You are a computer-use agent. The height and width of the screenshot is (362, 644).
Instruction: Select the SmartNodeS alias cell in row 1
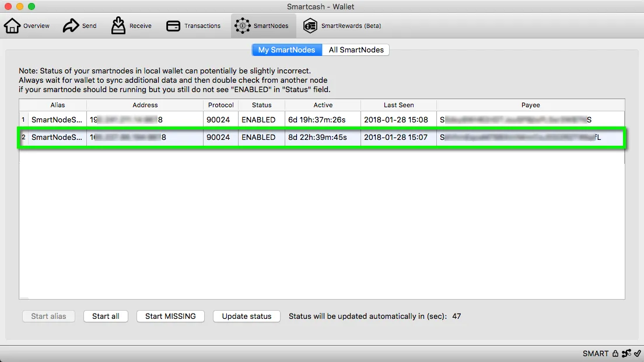tap(57, 120)
